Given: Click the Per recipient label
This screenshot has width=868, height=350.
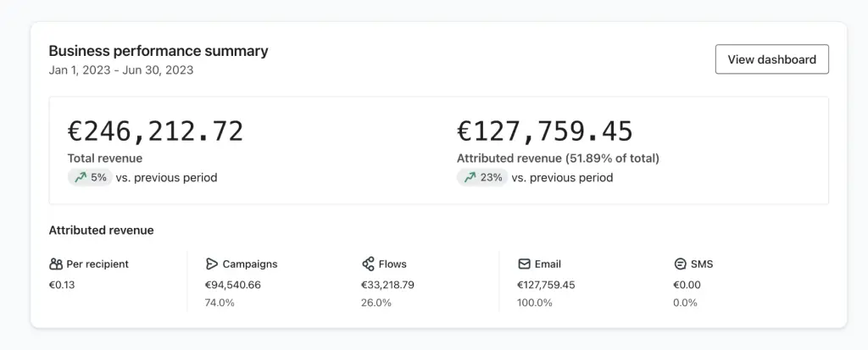Looking at the screenshot, I should [x=97, y=264].
